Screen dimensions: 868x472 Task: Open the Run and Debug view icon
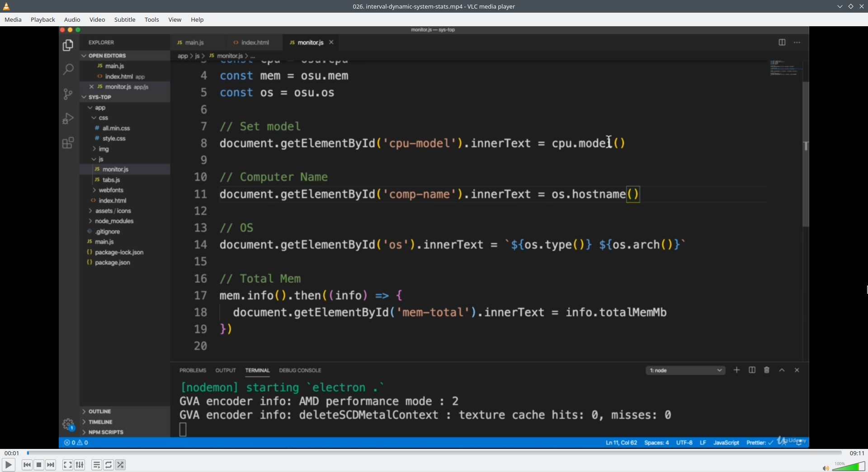pos(68,118)
